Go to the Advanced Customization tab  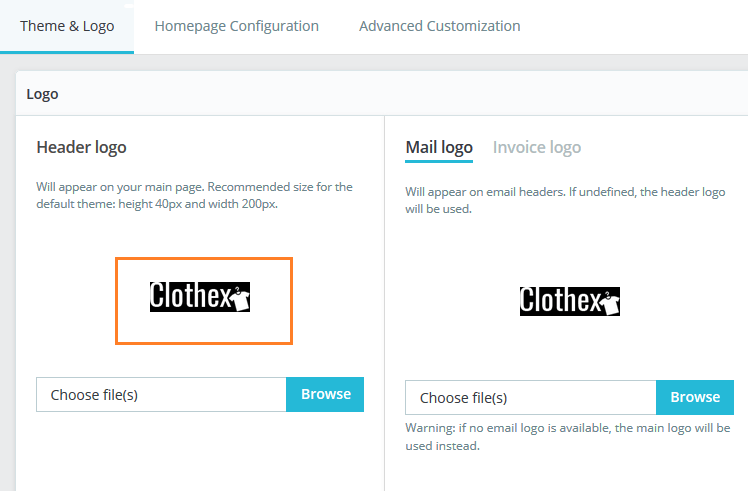tap(439, 26)
